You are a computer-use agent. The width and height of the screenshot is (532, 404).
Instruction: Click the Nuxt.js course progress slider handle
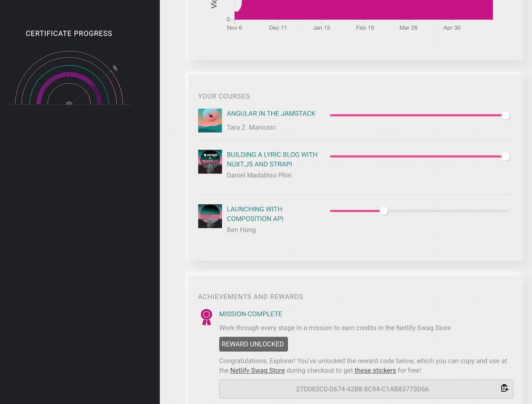(505, 156)
